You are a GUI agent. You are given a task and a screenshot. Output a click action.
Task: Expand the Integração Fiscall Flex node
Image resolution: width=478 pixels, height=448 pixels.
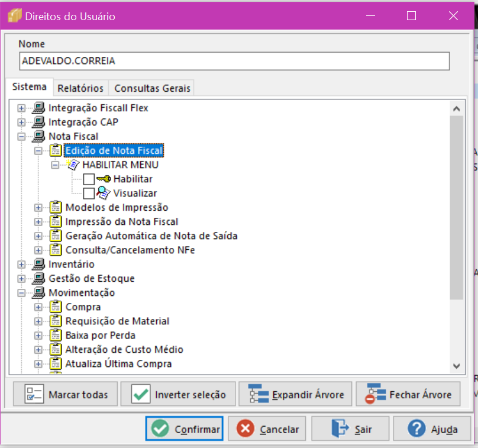21,108
